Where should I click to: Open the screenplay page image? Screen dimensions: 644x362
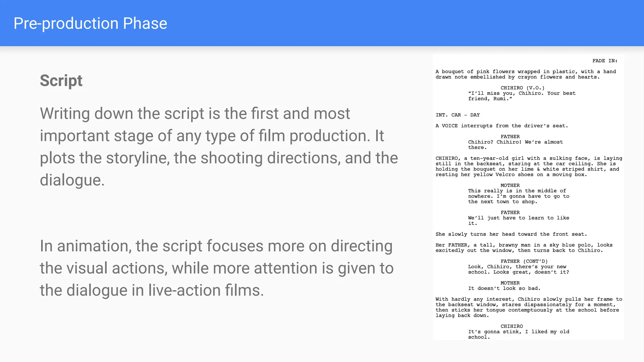(528, 197)
